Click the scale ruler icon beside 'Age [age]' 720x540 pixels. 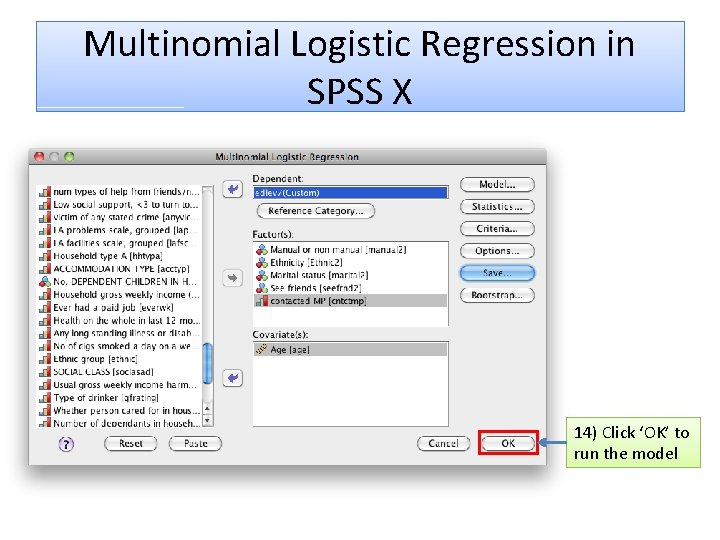coord(262,349)
